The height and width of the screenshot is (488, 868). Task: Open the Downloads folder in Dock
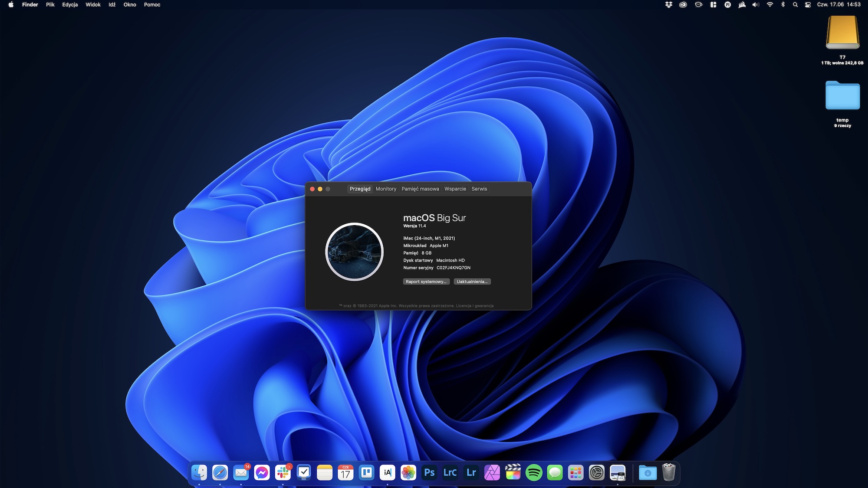[x=648, y=472]
